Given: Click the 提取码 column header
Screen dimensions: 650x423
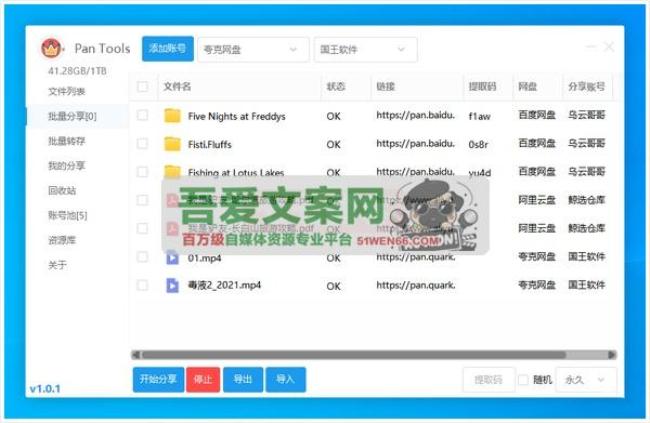Looking at the screenshot, I should 482,86.
